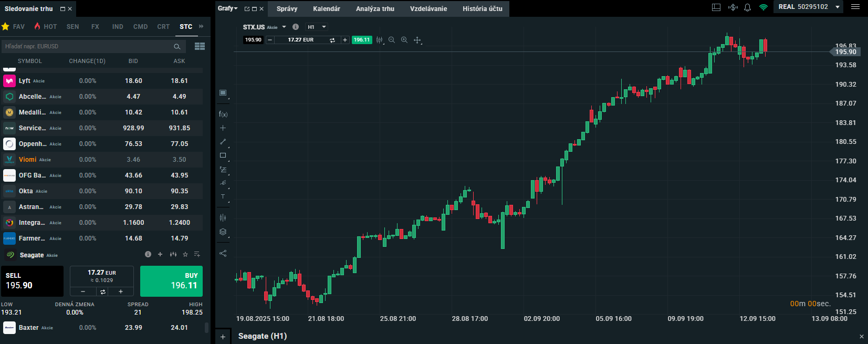Screen dimensions: 868x344
Task: Open the REAL account dropdown
Action: point(838,7)
